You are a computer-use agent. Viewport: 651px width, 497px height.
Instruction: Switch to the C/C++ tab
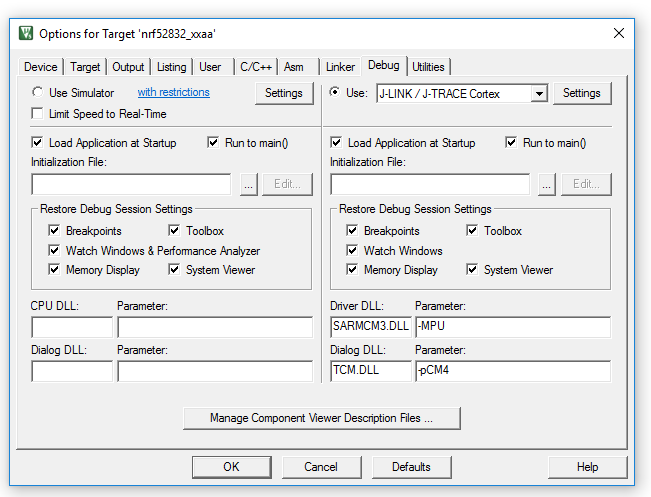pos(256,67)
